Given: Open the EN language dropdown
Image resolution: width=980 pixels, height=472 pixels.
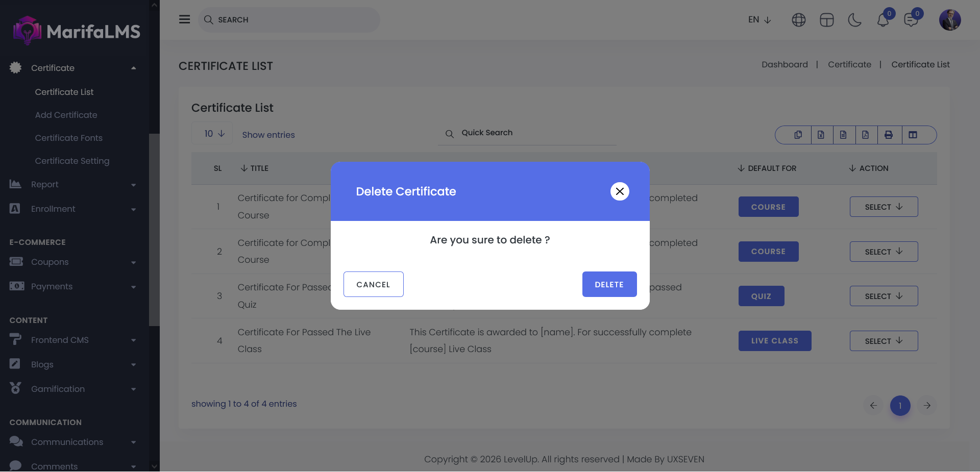Looking at the screenshot, I should pos(759,20).
